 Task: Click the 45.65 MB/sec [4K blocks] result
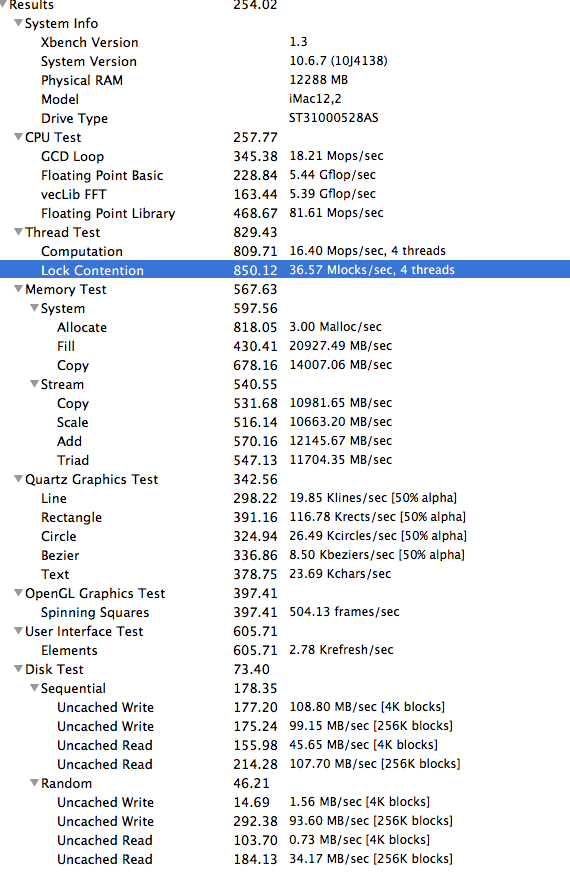click(363, 745)
